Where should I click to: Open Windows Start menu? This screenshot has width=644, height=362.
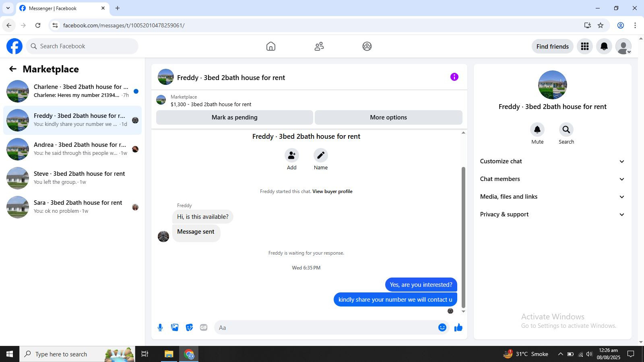pyautogui.click(x=10, y=354)
